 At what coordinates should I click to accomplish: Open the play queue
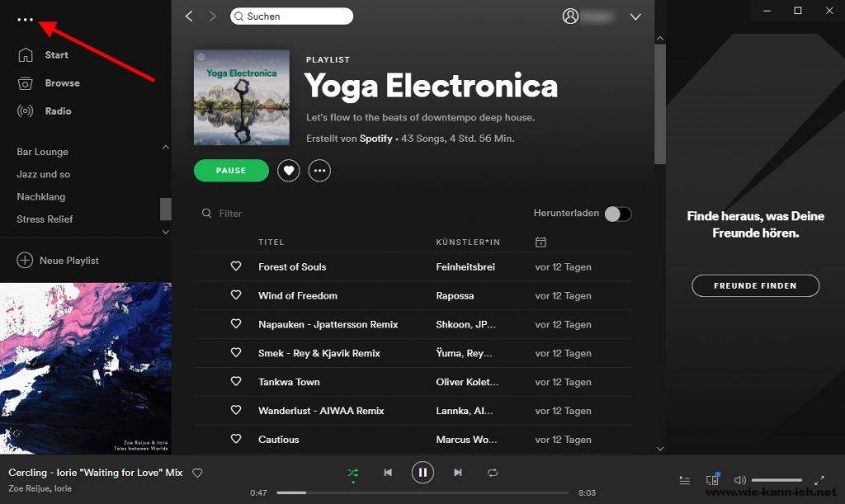[x=685, y=480]
